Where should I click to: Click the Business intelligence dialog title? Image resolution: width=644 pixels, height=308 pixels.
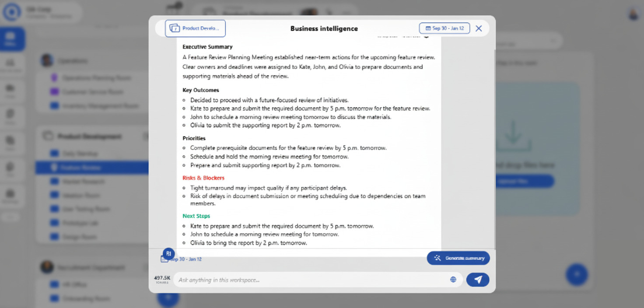[324, 28]
